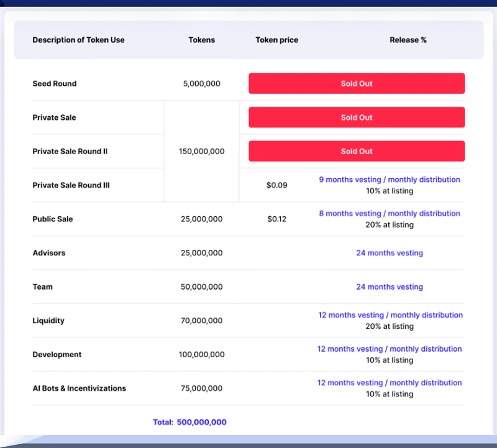Click AI Bots 12 months vesting link
The image size is (497, 448).
390,383
